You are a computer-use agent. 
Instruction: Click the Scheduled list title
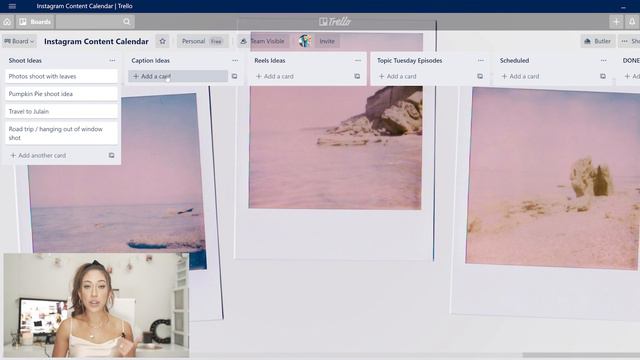[x=515, y=60]
